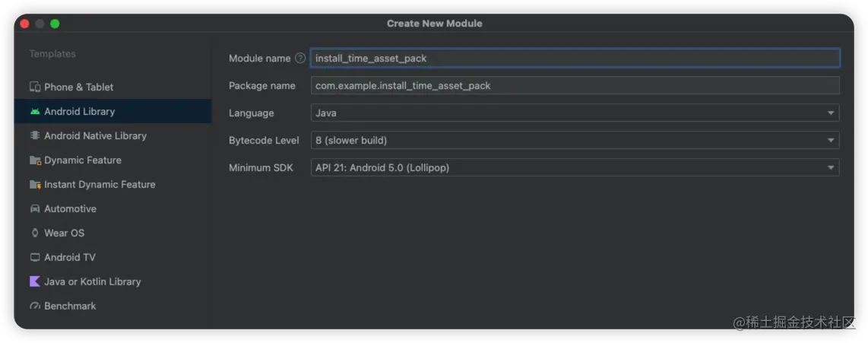Click the grey minimize window button
This screenshot has height=343, width=868.
click(x=40, y=24)
